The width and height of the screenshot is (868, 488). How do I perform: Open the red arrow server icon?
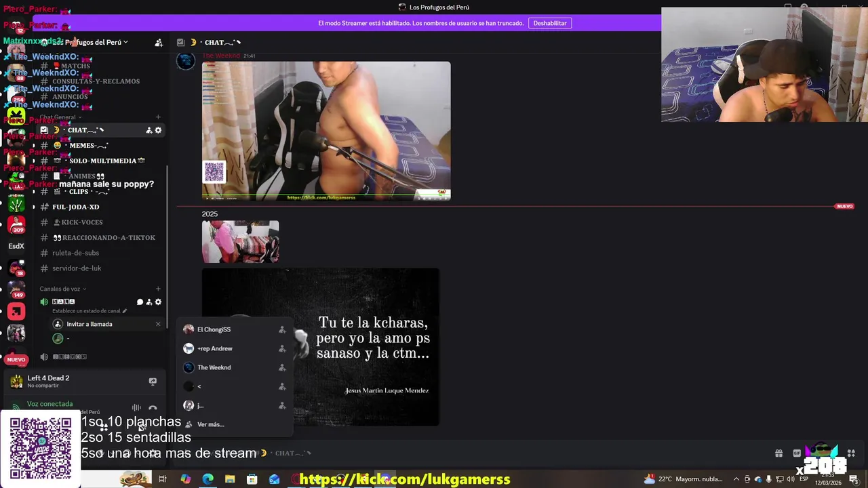[x=16, y=312]
